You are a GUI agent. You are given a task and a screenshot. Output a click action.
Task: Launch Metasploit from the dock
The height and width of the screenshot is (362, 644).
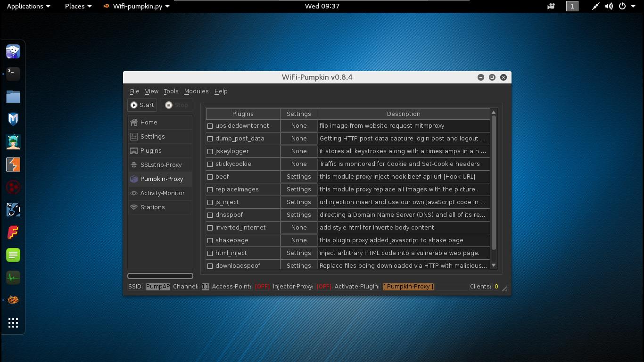13,119
